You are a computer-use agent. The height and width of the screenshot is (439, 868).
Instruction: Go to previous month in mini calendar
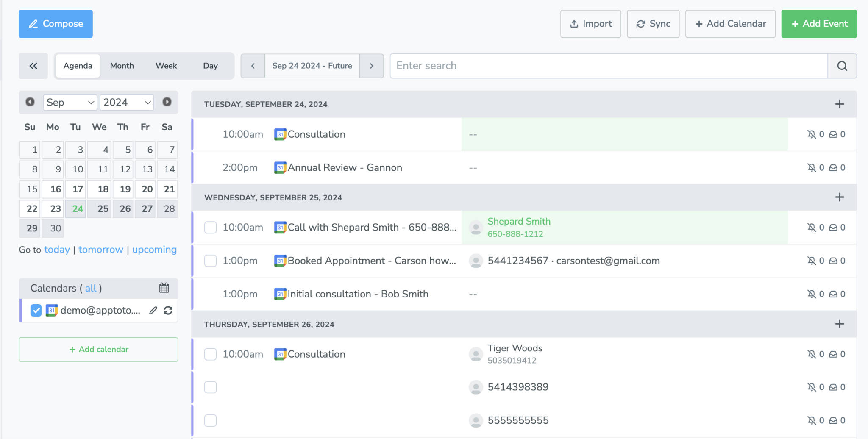click(x=30, y=102)
